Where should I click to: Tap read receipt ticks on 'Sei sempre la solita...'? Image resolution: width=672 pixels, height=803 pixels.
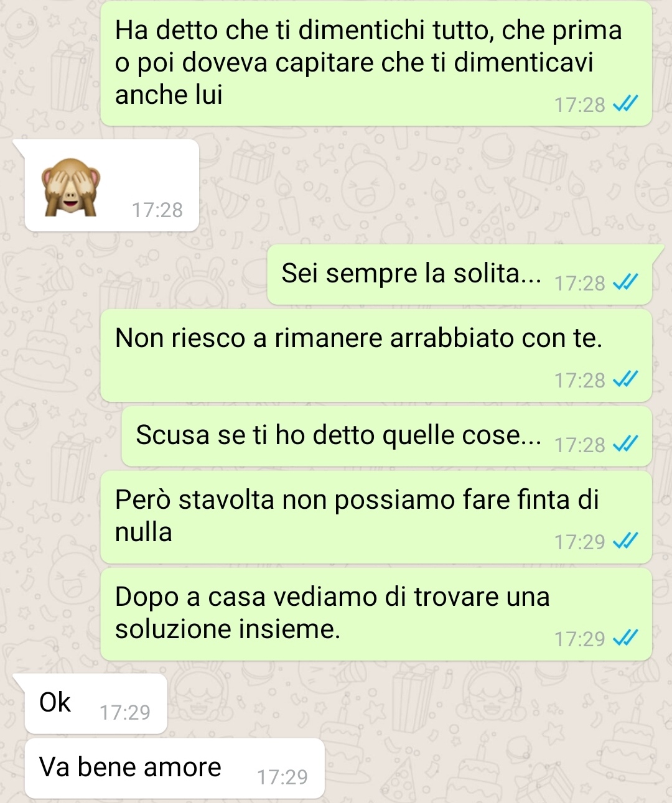(x=625, y=283)
